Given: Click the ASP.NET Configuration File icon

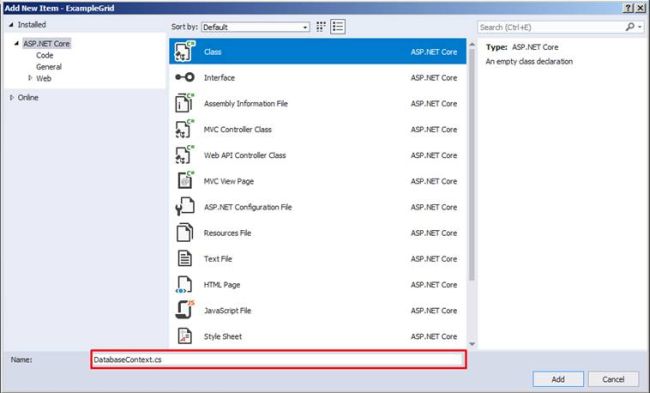Looking at the screenshot, I should pos(184,206).
